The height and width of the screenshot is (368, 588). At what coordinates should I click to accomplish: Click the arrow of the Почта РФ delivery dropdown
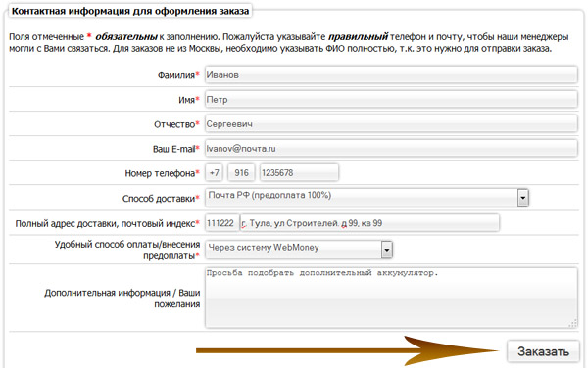point(522,198)
